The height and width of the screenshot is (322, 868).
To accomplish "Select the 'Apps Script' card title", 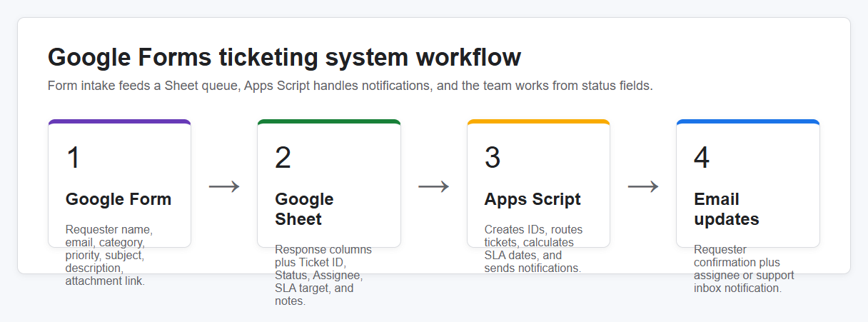I will pos(533,199).
